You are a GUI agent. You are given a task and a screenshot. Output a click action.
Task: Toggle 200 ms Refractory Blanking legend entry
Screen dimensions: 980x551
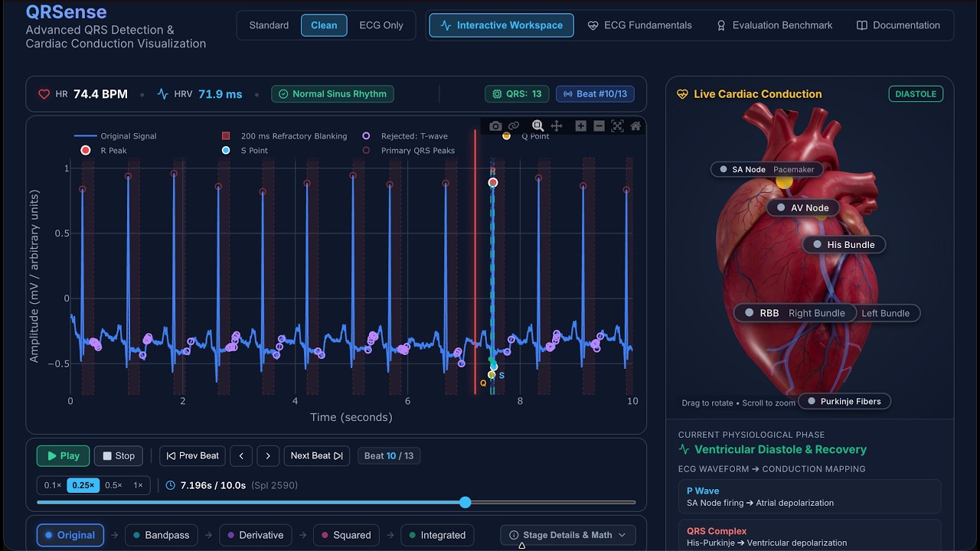(283, 136)
